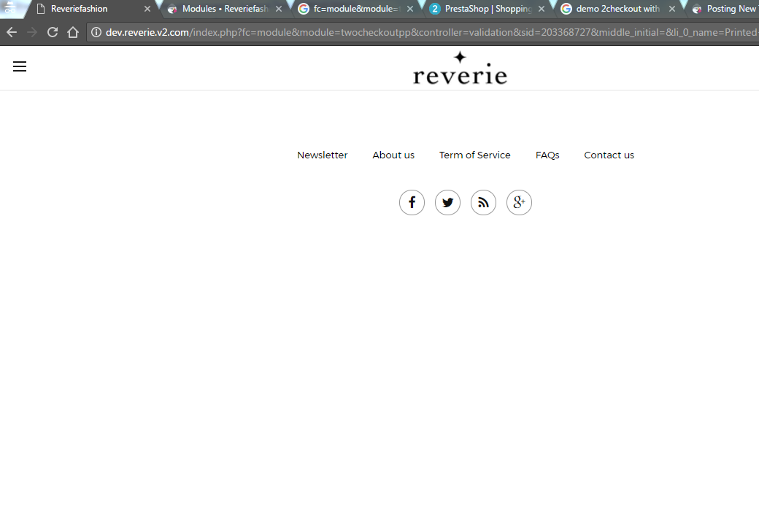Switch to the demo 2checkout with tab

pos(617,9)
